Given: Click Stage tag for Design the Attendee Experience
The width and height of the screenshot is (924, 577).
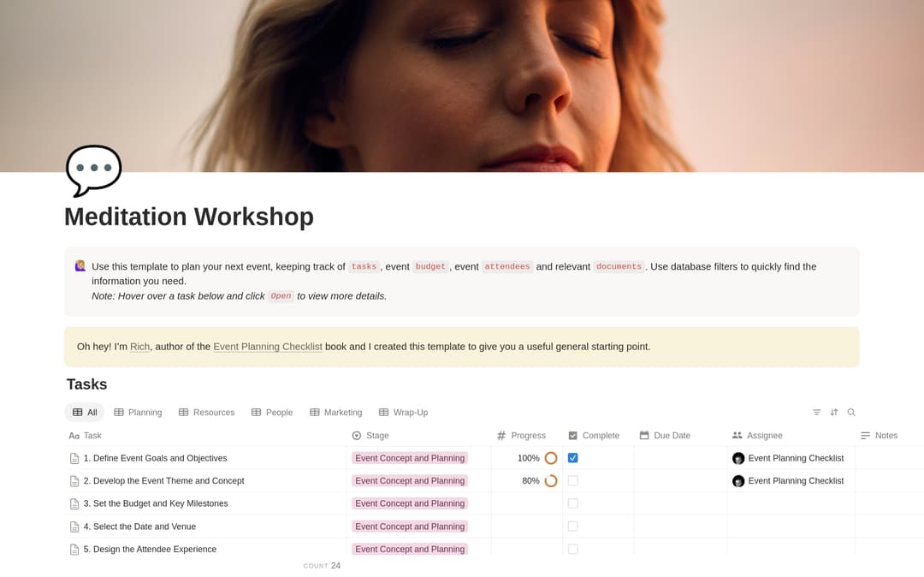Looking at the screenshot, I should coord(410,549).
